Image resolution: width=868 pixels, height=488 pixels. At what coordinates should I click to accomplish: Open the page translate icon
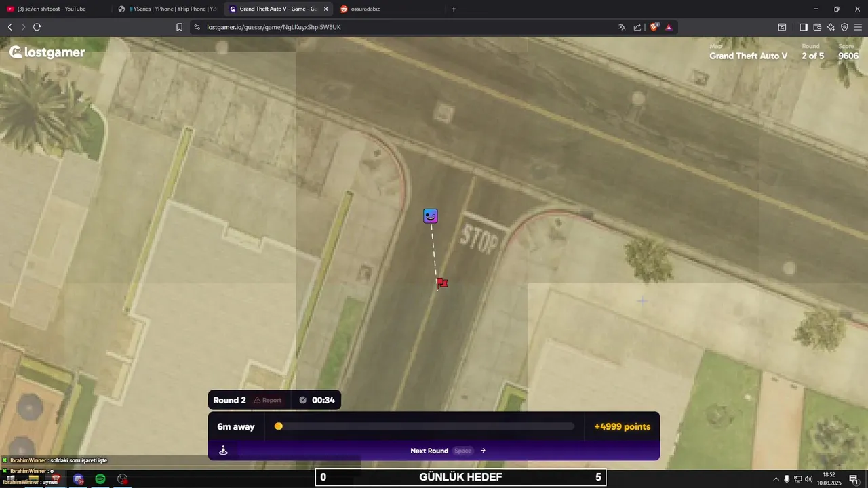[x=622, y=27]
